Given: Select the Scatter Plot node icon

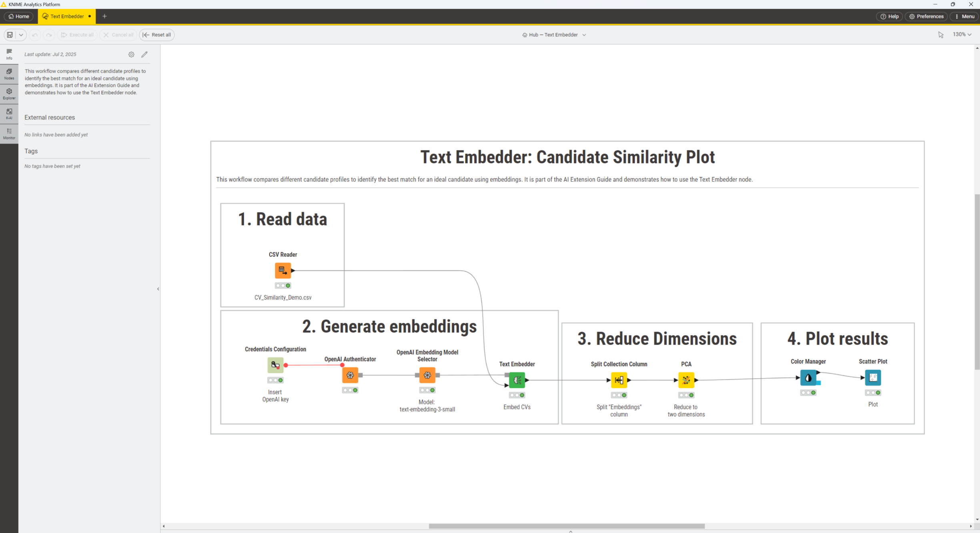Looking at the screenshot, I should click(x=873, y=377).
